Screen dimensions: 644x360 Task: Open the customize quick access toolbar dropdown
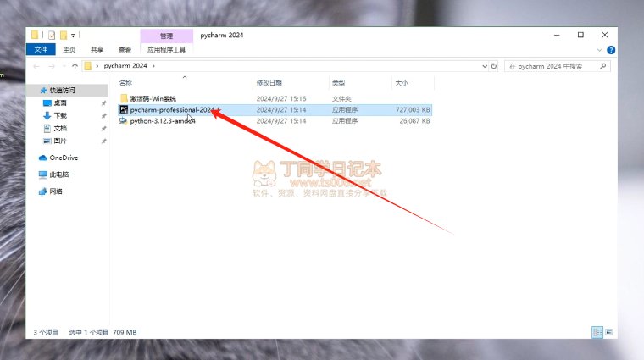(x=73, y=36)
